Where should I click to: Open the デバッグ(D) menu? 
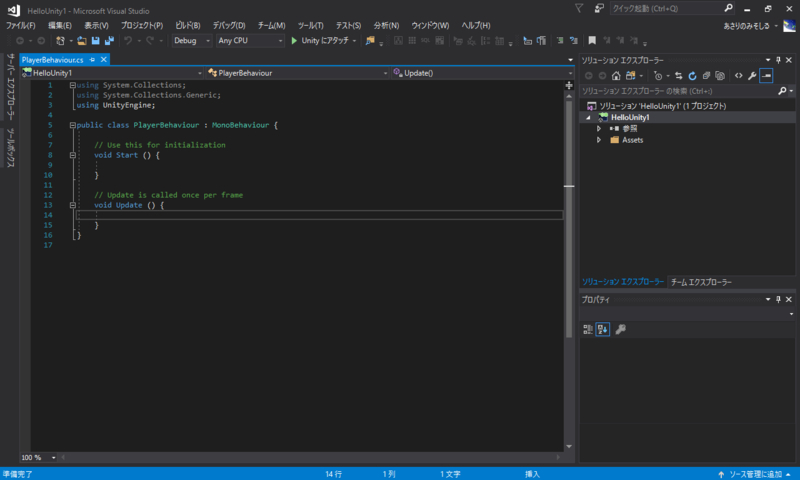coord(229,25)
